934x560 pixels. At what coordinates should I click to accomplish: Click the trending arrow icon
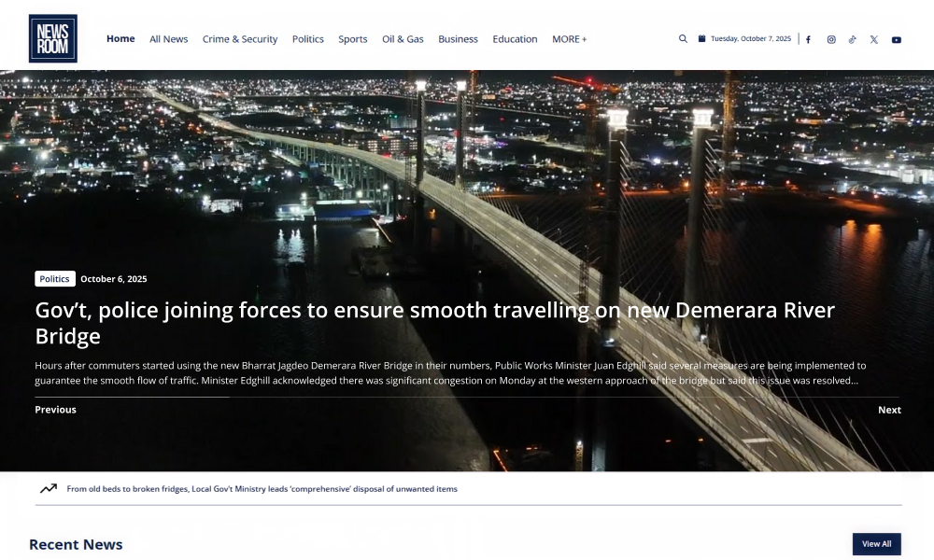tap(49, 488)
